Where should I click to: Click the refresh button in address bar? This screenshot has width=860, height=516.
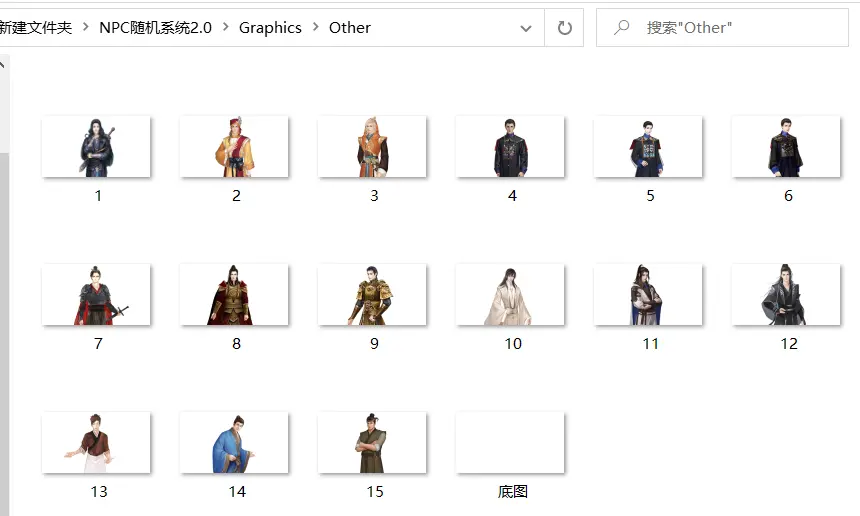click(564, 28)
